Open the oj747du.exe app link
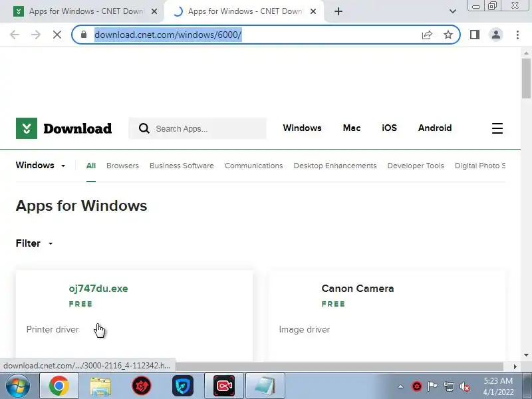The width and height of the screenshot is (532, 399). point(98,289)
